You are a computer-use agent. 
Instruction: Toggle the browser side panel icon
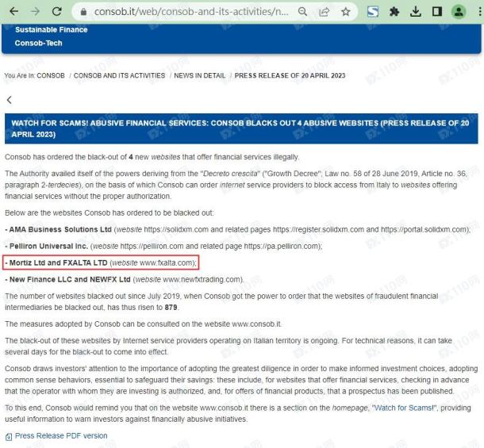(437, 12)
